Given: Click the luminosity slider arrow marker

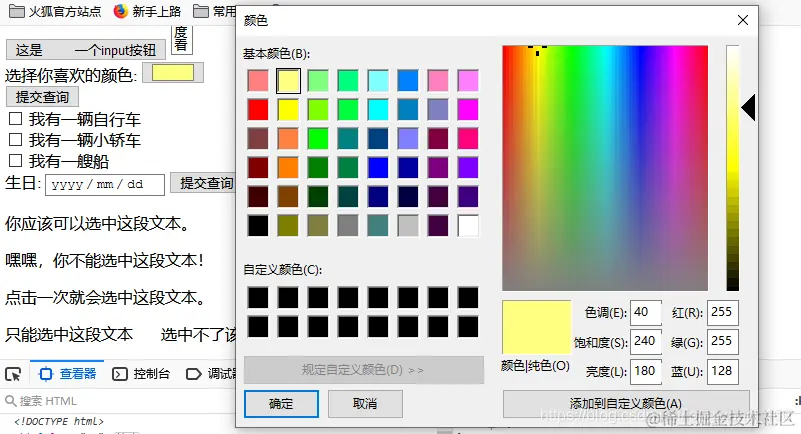Looking at the screenshot, I should (748, 107).
